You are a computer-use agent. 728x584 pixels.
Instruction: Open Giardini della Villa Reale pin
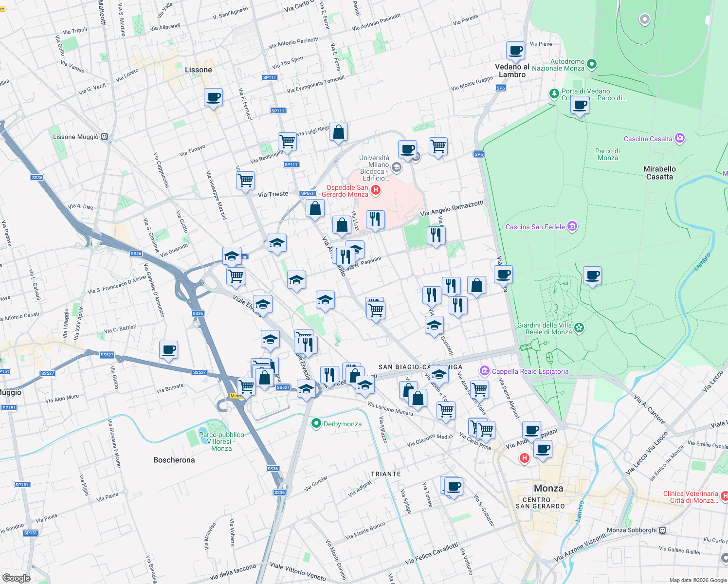click(579, 328)
